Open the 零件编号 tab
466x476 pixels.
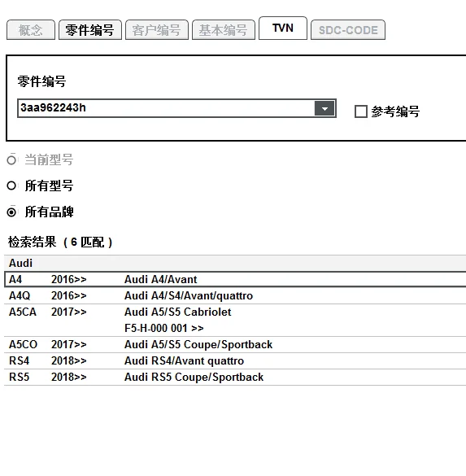[x=90, y=30]
